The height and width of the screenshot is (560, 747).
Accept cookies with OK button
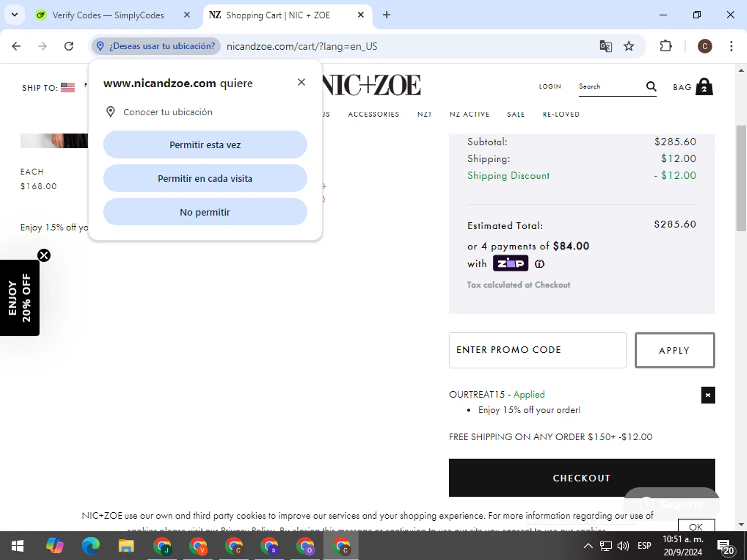(696, 526)
